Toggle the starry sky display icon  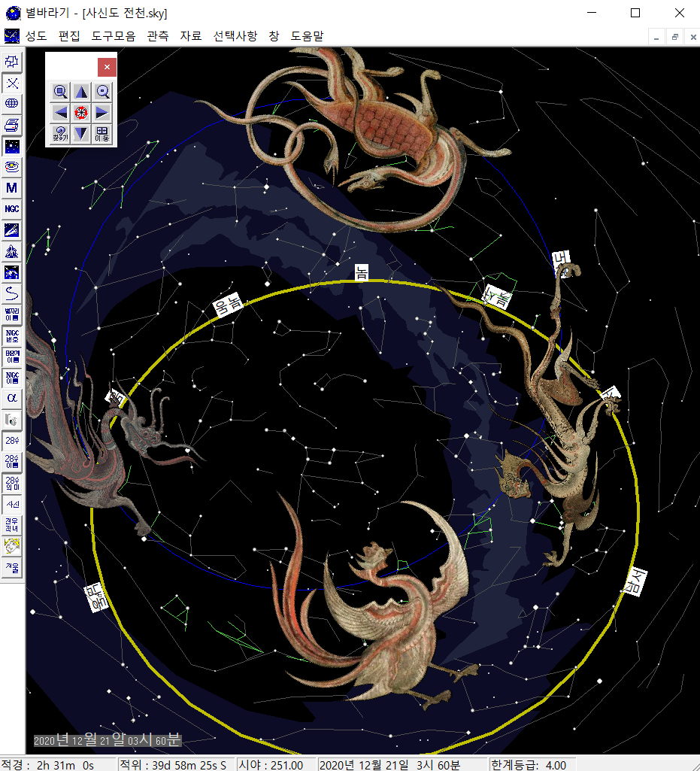coord(12,146)
